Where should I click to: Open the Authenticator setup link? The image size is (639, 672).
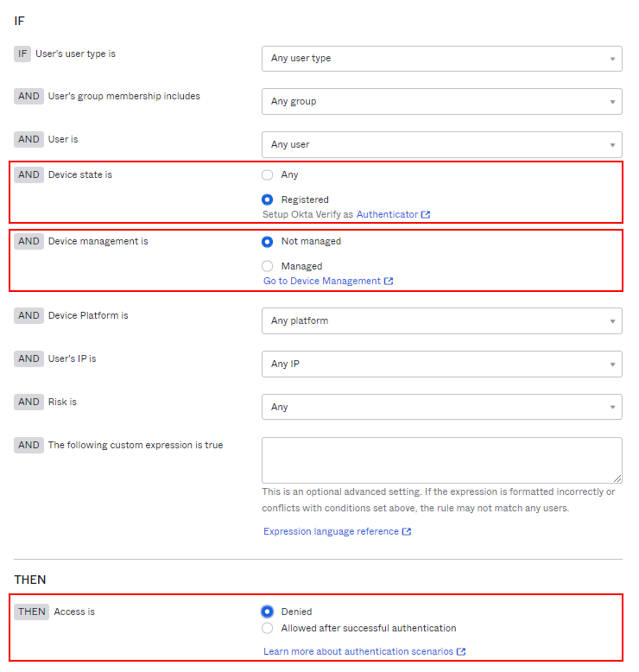point(387,214)
